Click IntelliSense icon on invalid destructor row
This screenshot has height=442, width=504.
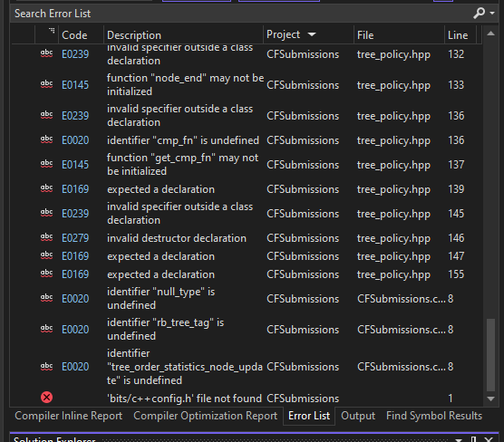pyautogui.click(x=46, y=237)
